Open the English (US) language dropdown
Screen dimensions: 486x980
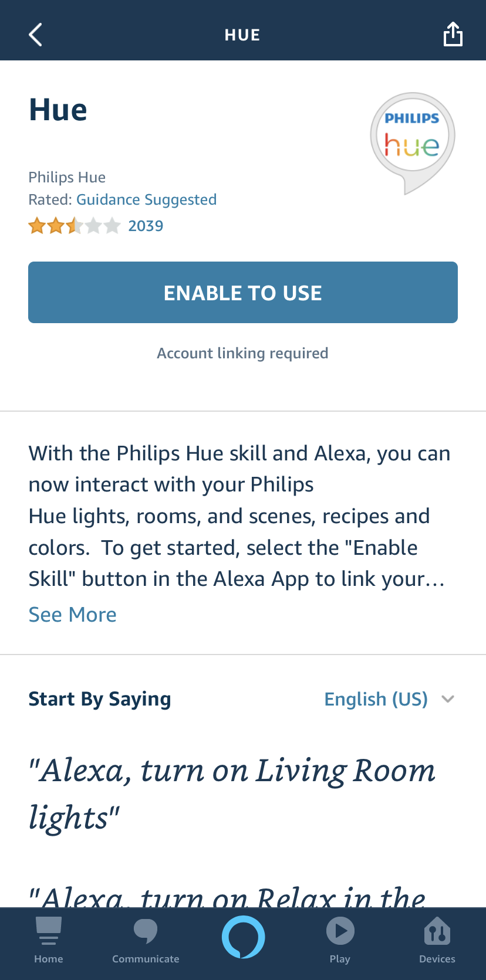(x=376, y=699)
